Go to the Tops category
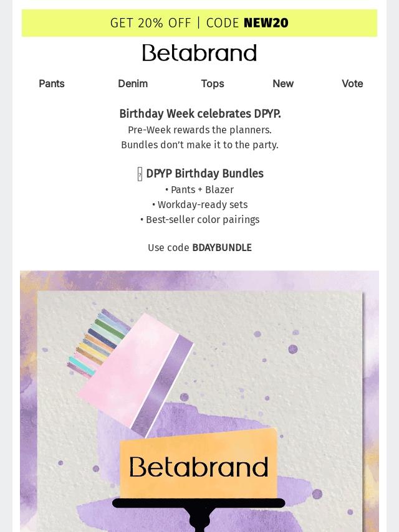The height and width of the screenshot is (532, 399). point(212,83)
